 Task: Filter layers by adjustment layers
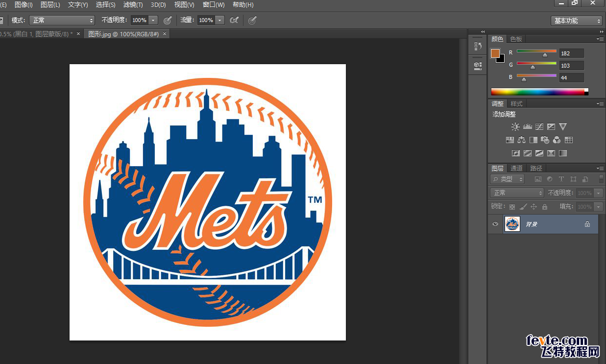[550, 179]
